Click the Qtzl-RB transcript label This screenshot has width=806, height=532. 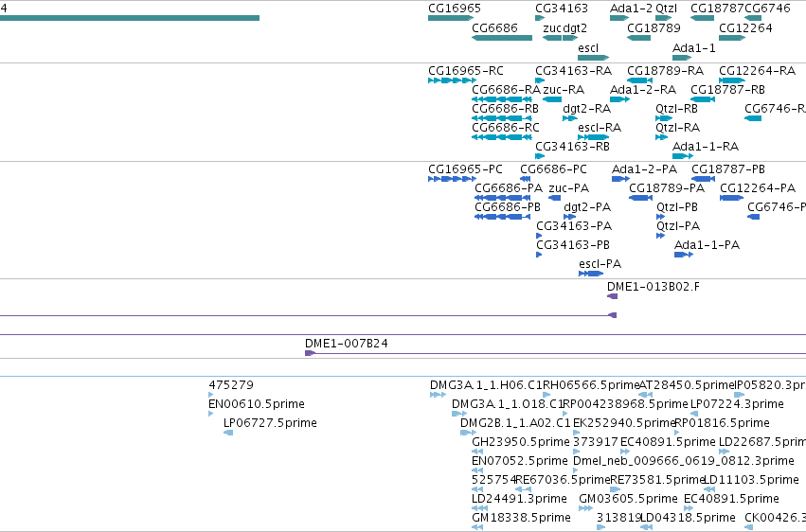(x=676, y=109)
